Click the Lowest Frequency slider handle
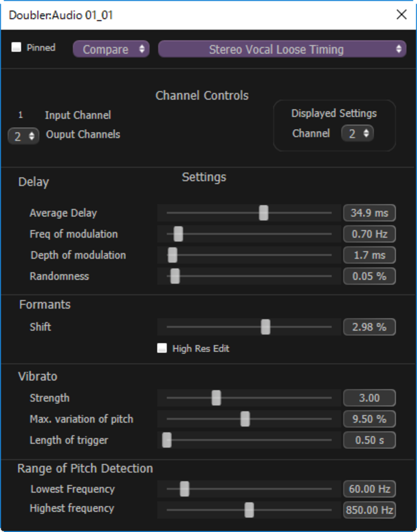 pyautogui.click(x=184, y=489)
